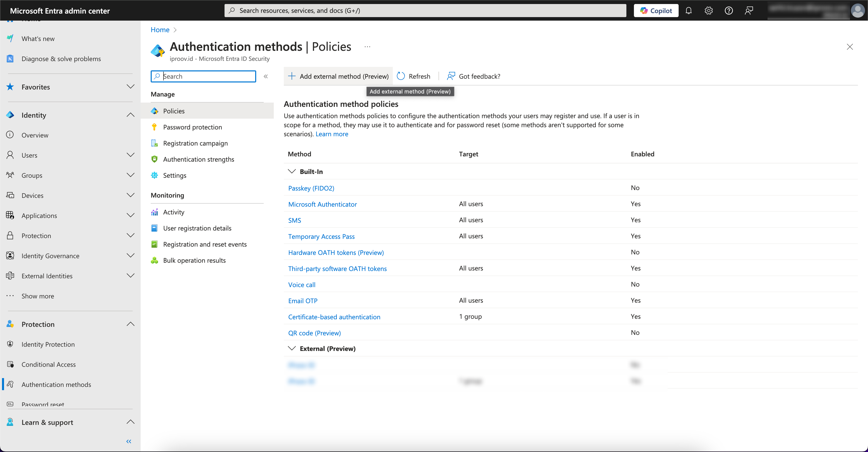Click the Identity diamond icon
This screenshot has width=868, height=452.
point(10,115)
